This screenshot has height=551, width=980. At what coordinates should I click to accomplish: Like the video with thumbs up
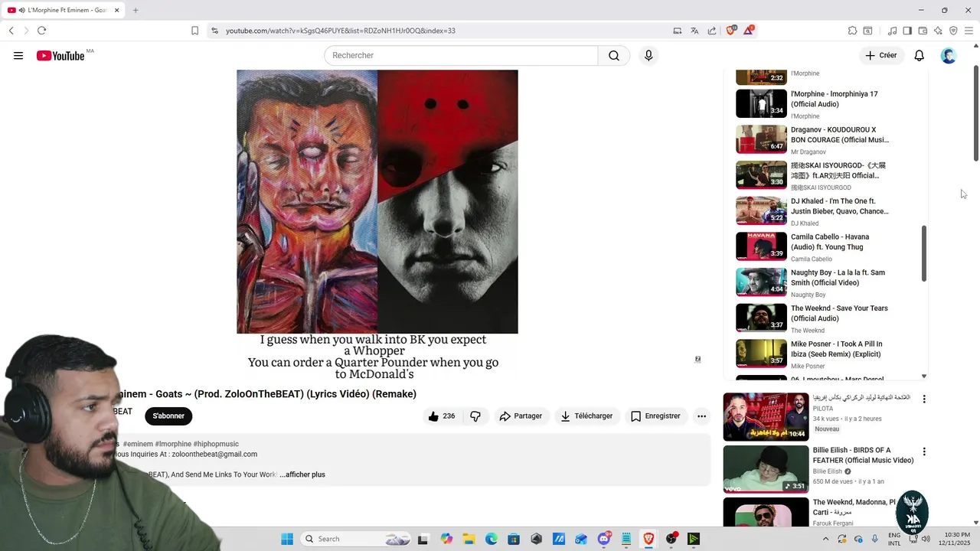pyautogui.click(x=441, y=416)
